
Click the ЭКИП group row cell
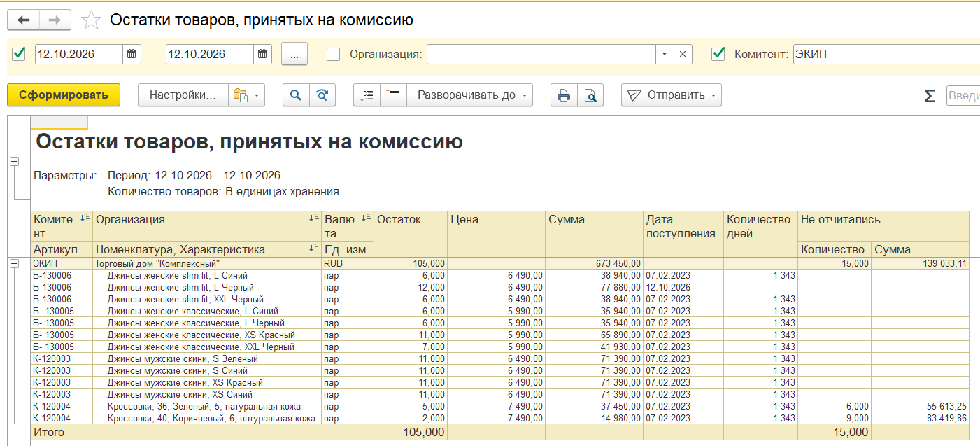click(62, 263)
